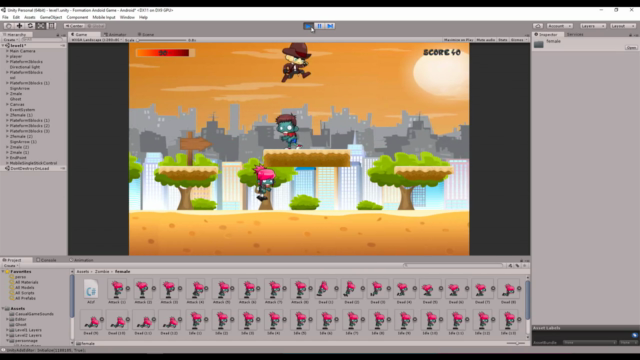This screenshot has height=360, width=640.
Task: Toggle the Hierarchy panel lock icon
Action: click(x=58, y=35)
